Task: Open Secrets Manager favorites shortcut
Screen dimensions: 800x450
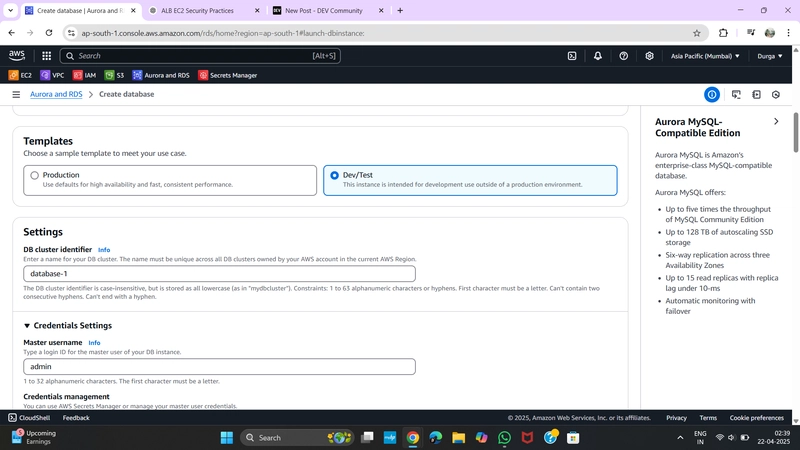Action: [228, 75]
